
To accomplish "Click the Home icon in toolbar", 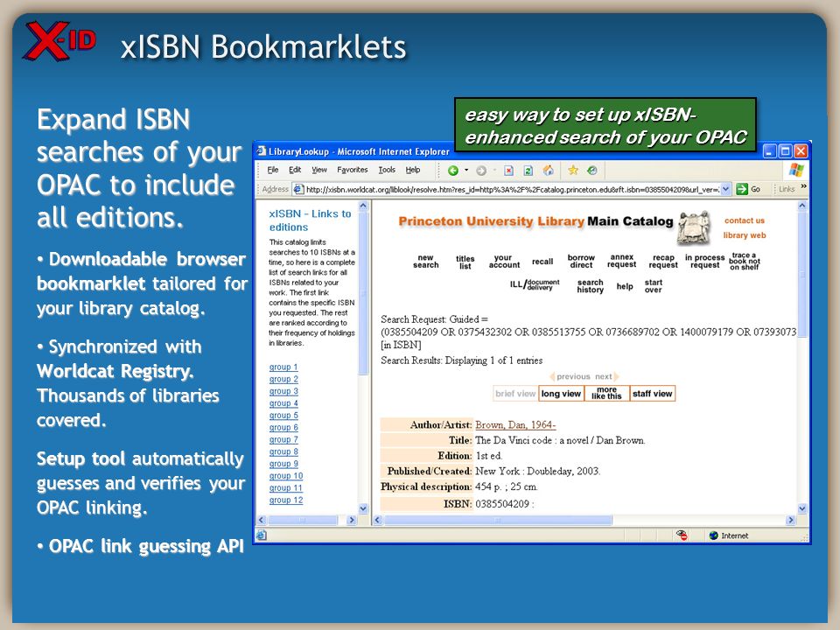I will pyautogui.click(x=548, y=171).
